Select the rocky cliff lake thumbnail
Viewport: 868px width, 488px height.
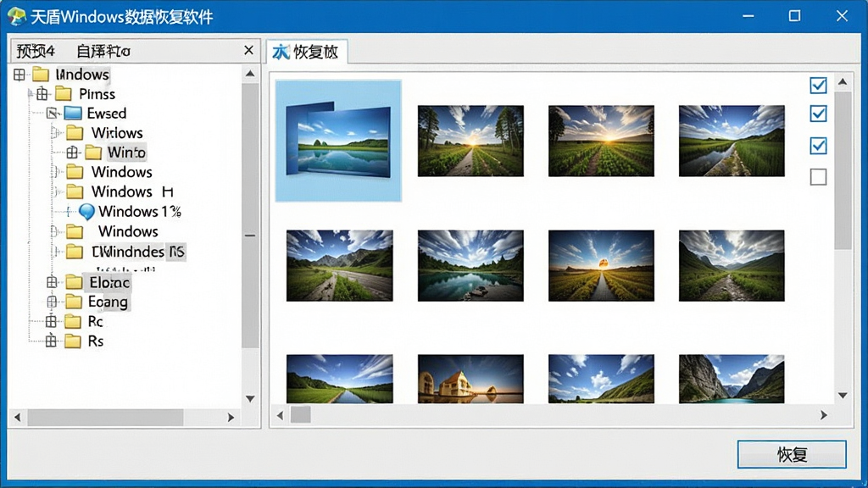(732, 379)
